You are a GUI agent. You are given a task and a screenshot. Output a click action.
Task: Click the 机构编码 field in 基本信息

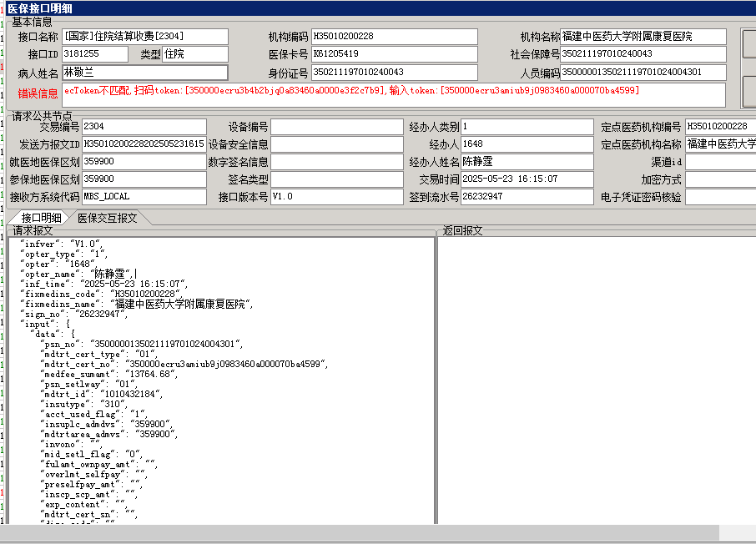tap(395, 37)
